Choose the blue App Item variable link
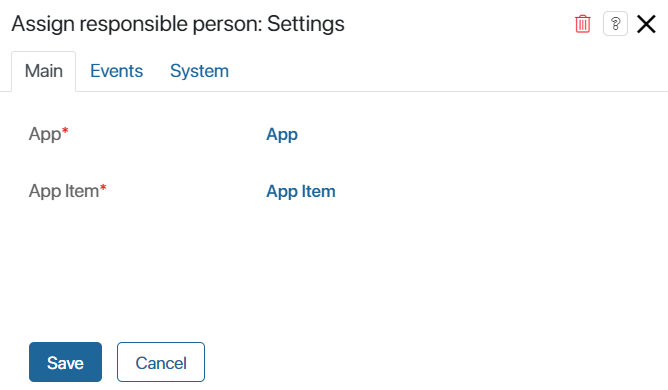Viewport: 668px width, 390px height. coord(301,191)
